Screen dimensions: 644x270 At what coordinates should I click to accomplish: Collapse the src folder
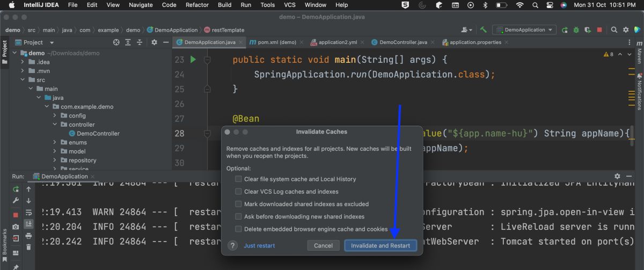click(x=23, y=80)
